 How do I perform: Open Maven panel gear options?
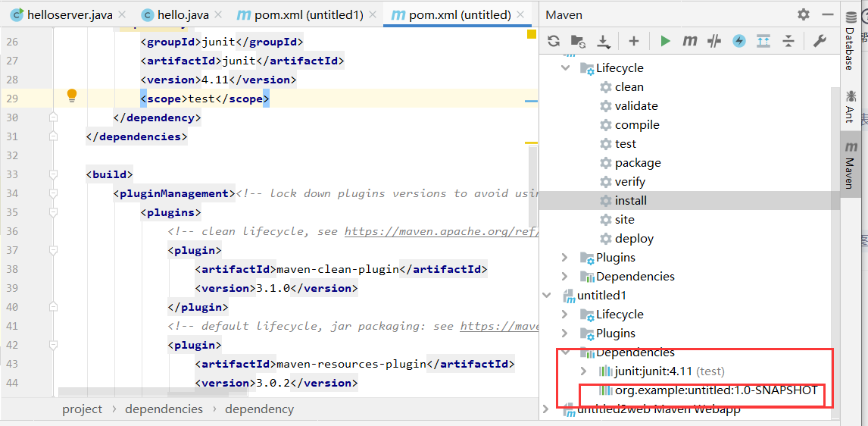click(804, 15)
